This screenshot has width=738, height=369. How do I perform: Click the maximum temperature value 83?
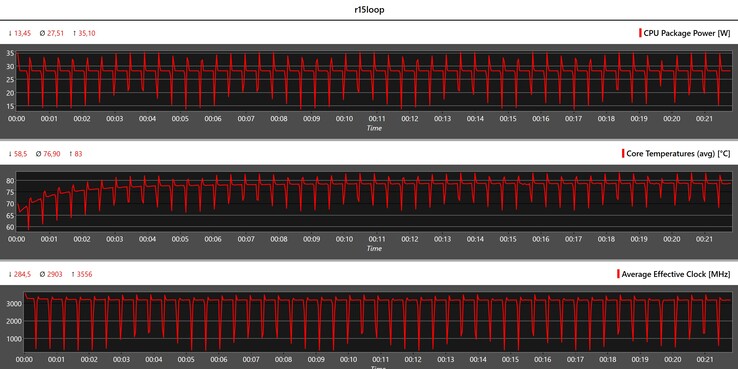coord(78,154)
